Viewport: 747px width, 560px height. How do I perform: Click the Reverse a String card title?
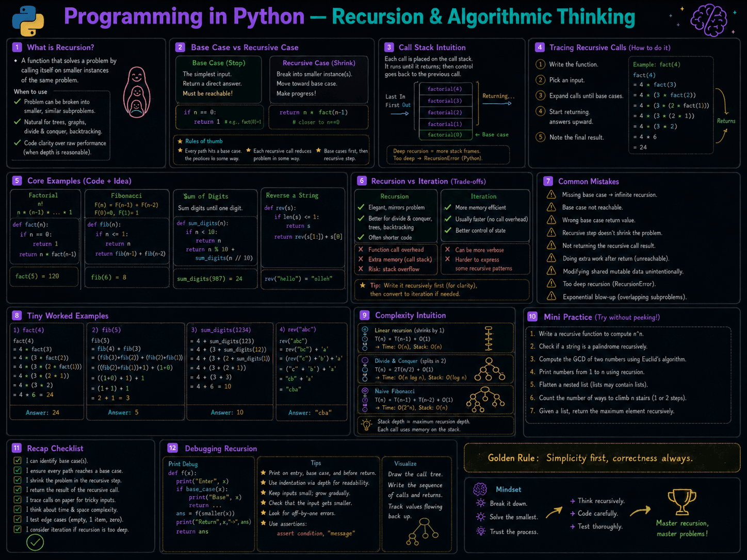[x=292, y=195]
